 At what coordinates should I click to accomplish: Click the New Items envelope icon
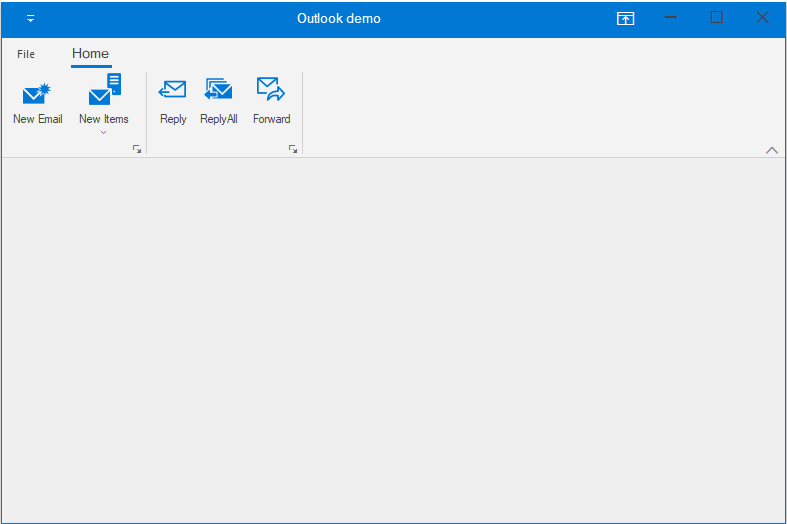[x=104, y=91]
